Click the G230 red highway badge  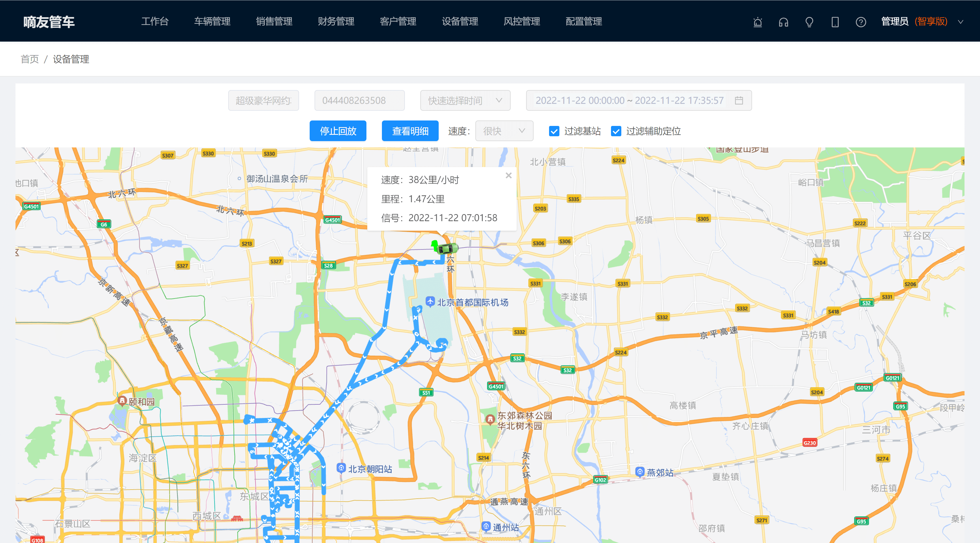point(810,443)
